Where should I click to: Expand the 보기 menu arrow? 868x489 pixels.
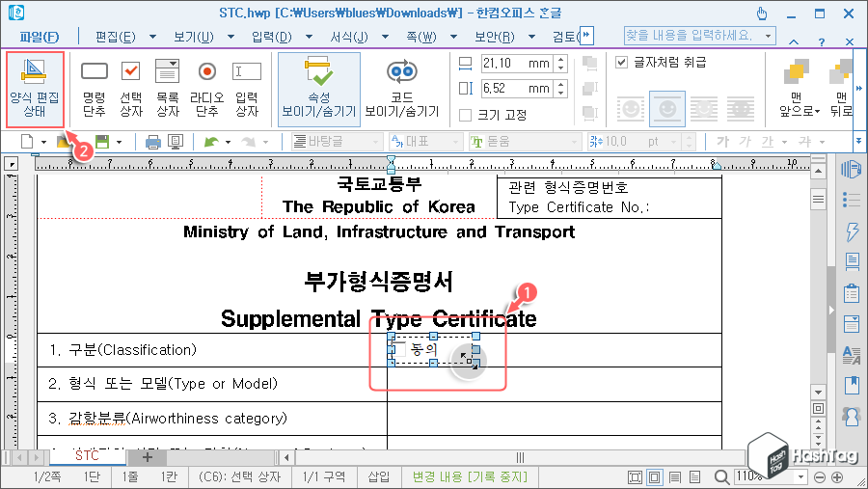coord(231,37)
